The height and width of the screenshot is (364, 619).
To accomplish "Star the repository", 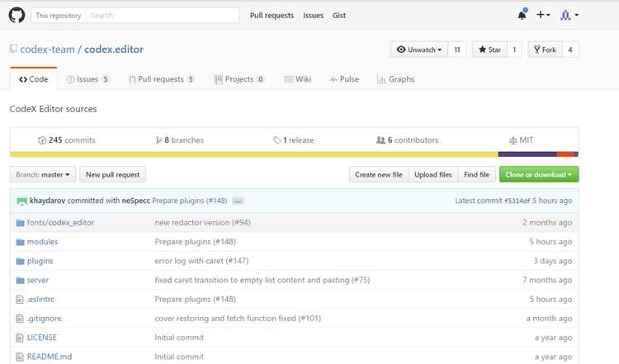I will tap(489, 50).
